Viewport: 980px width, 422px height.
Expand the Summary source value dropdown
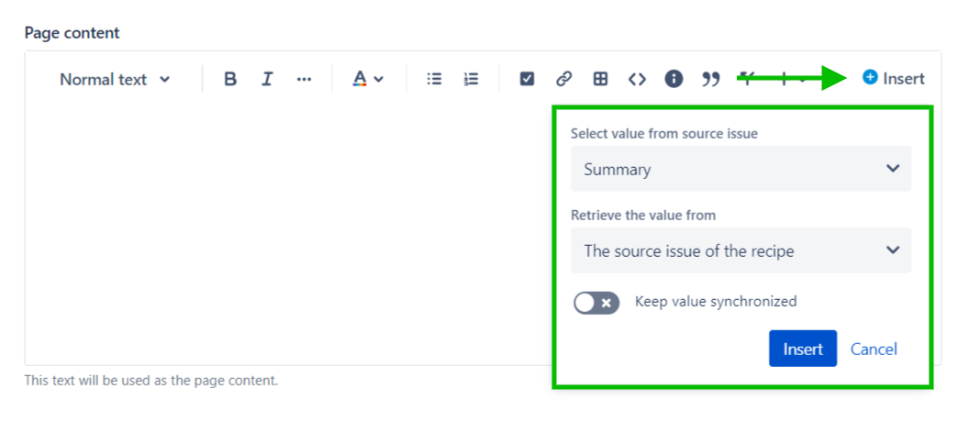pyautogui.click(x=741, y=169)
